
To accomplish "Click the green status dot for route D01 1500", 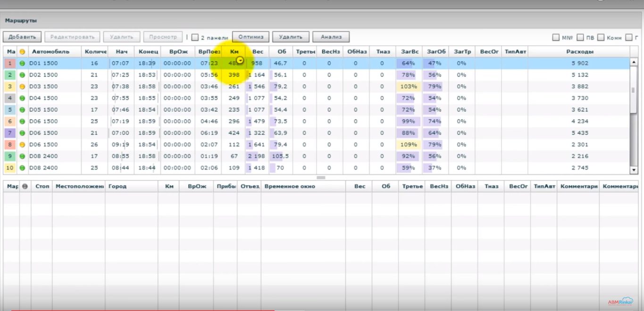I will click(x=22, y=63).
